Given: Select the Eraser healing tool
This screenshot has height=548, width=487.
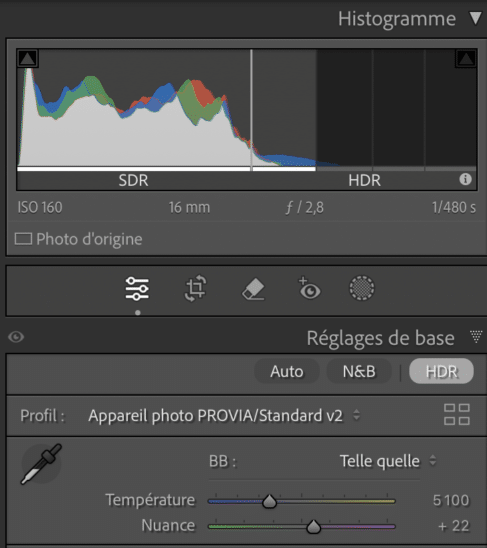Looking at the screenshot, I should 253,289.
